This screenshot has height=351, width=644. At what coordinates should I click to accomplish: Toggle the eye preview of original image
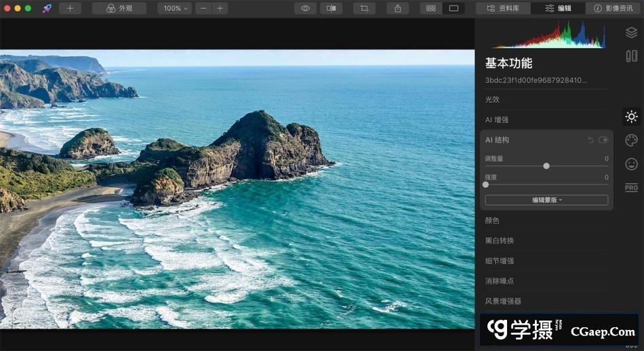305,8
